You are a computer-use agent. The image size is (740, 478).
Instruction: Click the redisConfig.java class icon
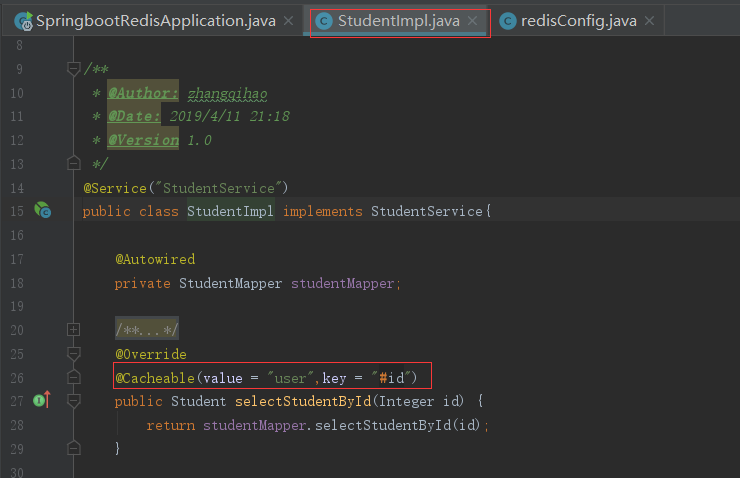[x=508, y=21]
